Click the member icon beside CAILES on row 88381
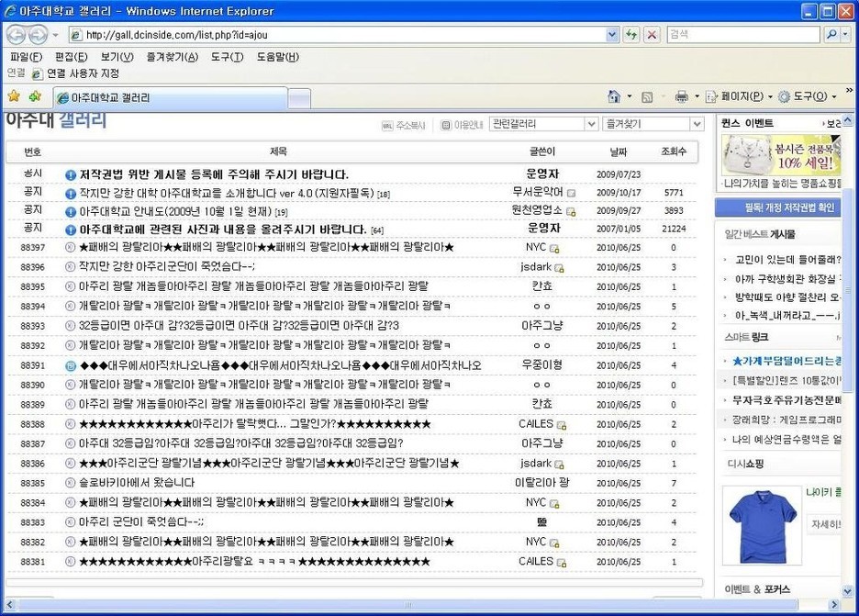The height and width of the screenshot is (616, 859). 562,563
